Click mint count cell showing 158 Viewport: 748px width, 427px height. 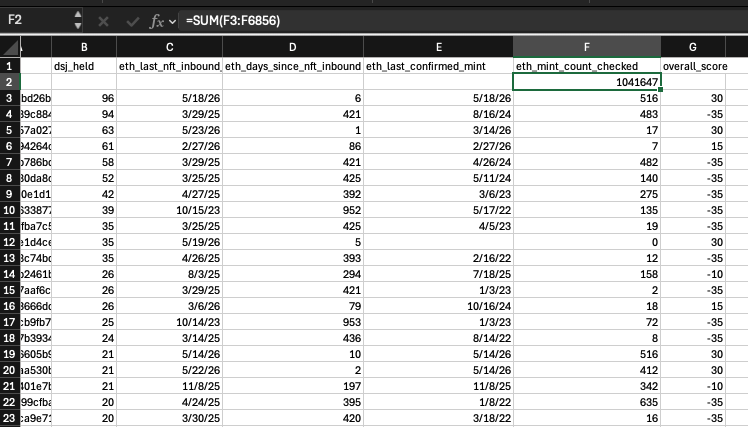[x=587, y=274]
